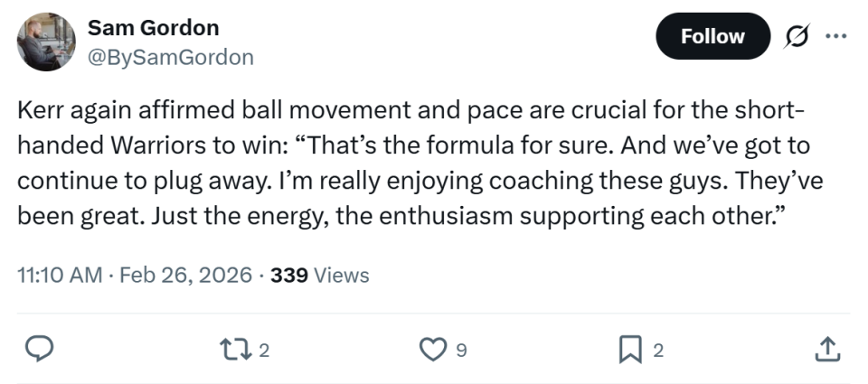This screenshot has height=384, width=868.
Task: Open the Sam Gordon display name link
Action: pos(153,28)
